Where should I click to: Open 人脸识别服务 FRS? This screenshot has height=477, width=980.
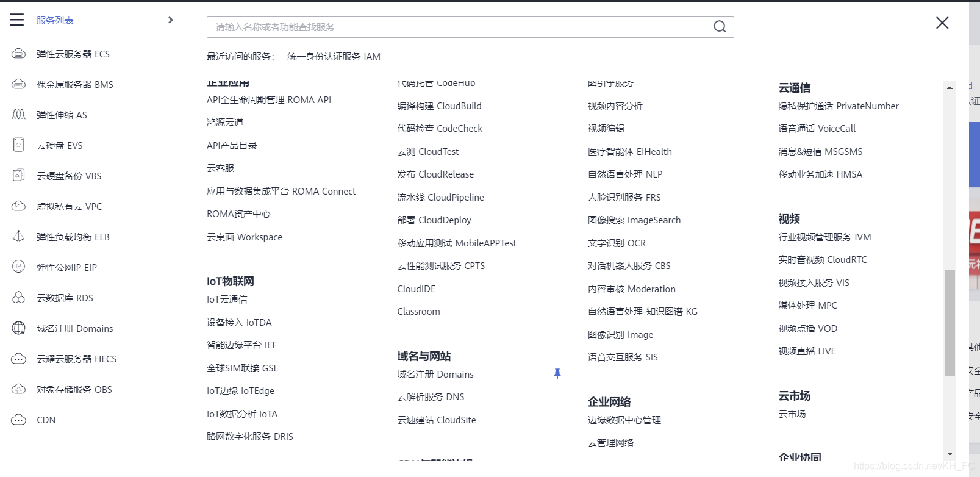click(624, 197)
